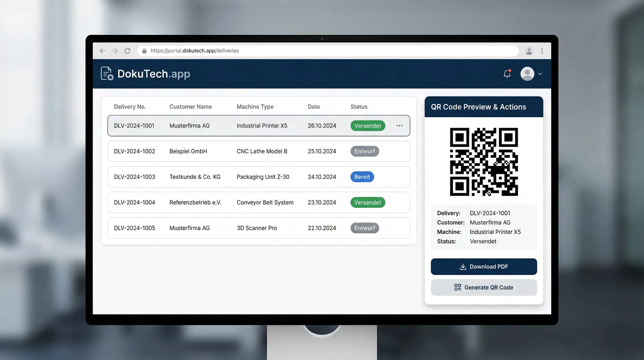Viewport: 644px width, 360px height.
Task: Select the DLV-2024-1003 Testkunde row
Action: coord(258,177)
